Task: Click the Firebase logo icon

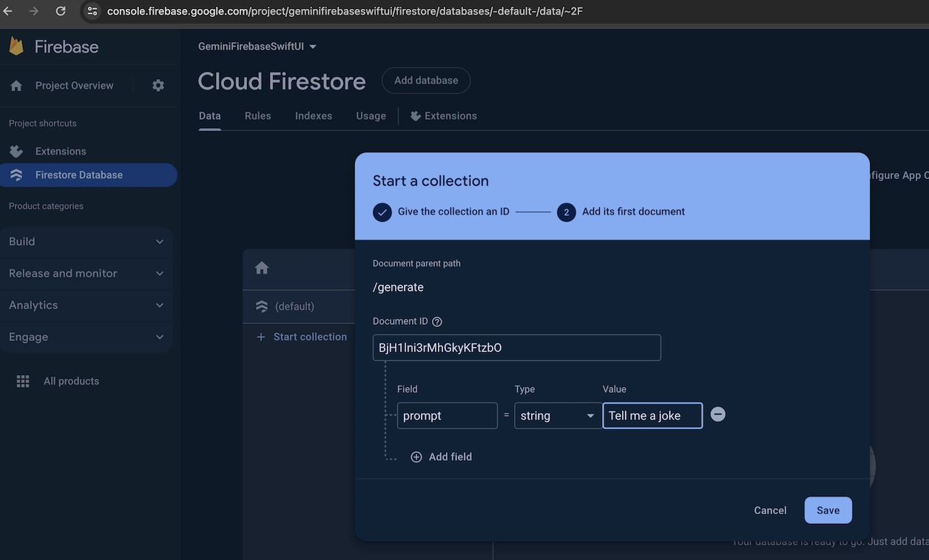Action: [x=16, y=47]
